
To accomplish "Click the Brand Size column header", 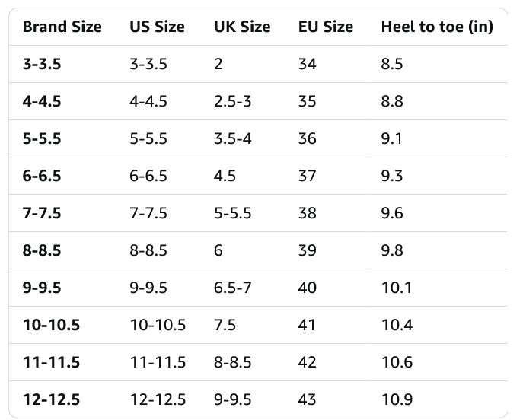I will coord(62,27).
